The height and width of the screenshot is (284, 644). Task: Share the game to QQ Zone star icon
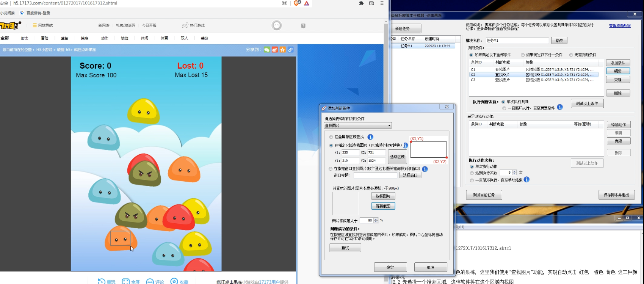click(x=282, y=50)
